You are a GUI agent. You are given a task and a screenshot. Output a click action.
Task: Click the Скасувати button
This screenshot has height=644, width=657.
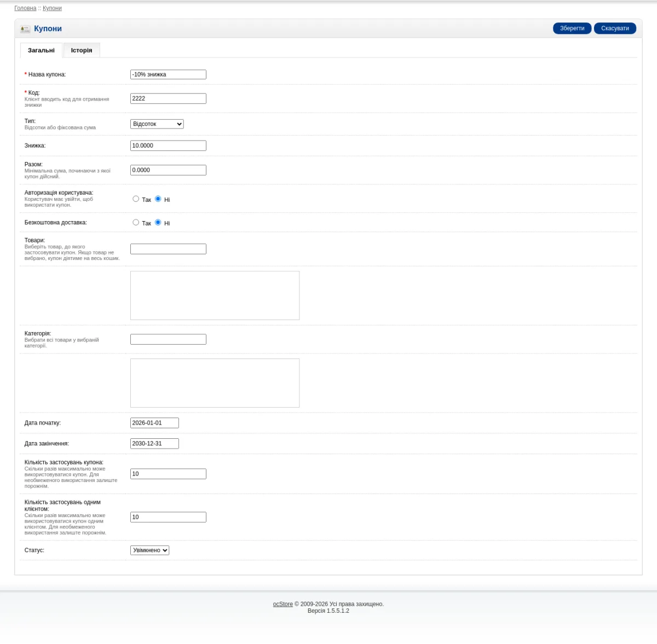(615, 28)
